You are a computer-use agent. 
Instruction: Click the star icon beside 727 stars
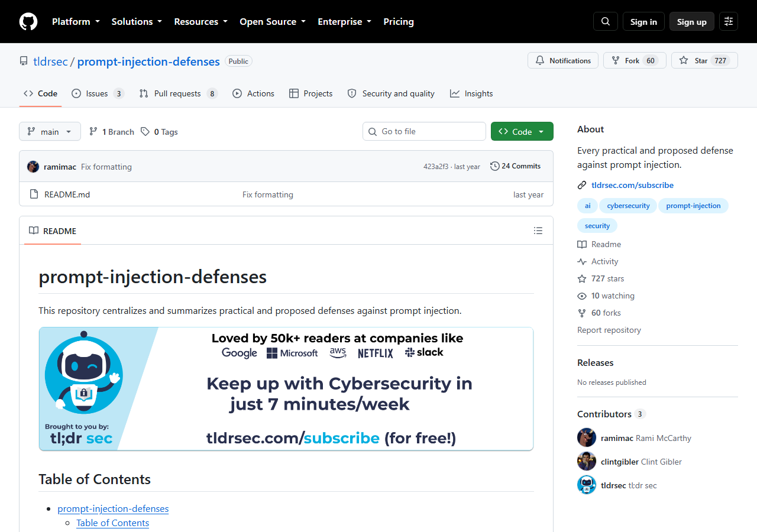(582, 278)
